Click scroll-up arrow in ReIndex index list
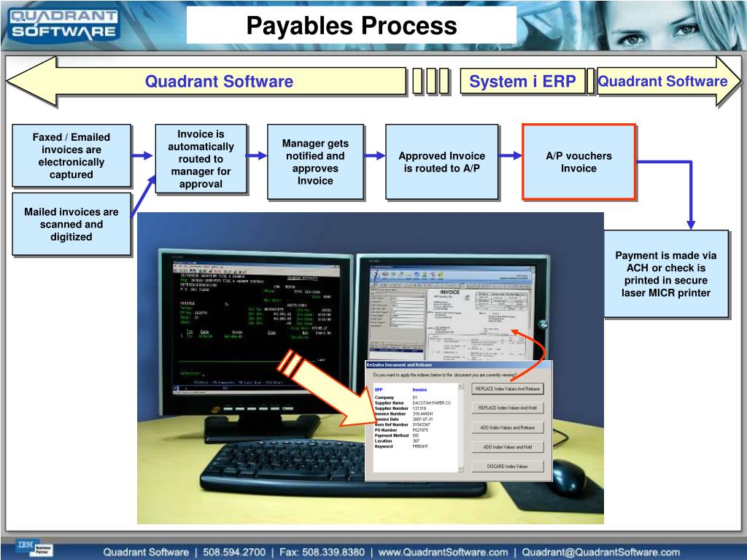 tap(461, 386)
